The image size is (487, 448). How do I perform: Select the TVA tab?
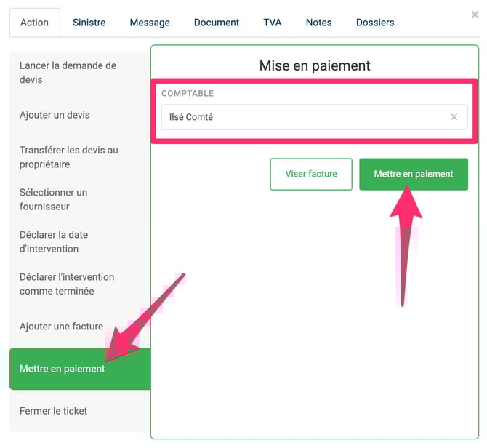(x=273, y=23)
